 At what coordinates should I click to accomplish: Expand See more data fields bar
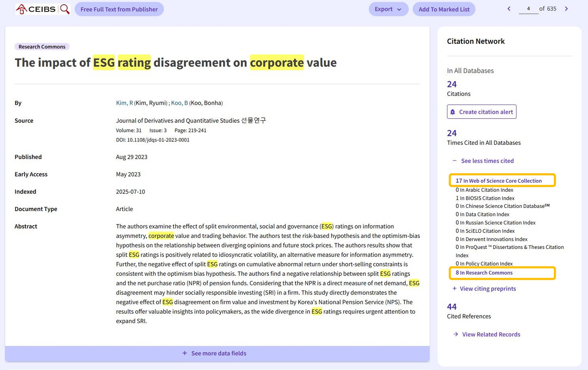pos(218,353)
